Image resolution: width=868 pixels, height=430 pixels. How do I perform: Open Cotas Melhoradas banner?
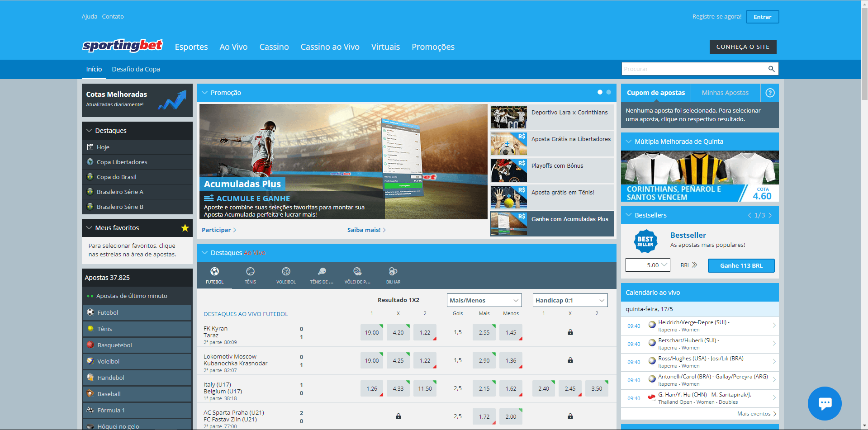pos(137,100)
